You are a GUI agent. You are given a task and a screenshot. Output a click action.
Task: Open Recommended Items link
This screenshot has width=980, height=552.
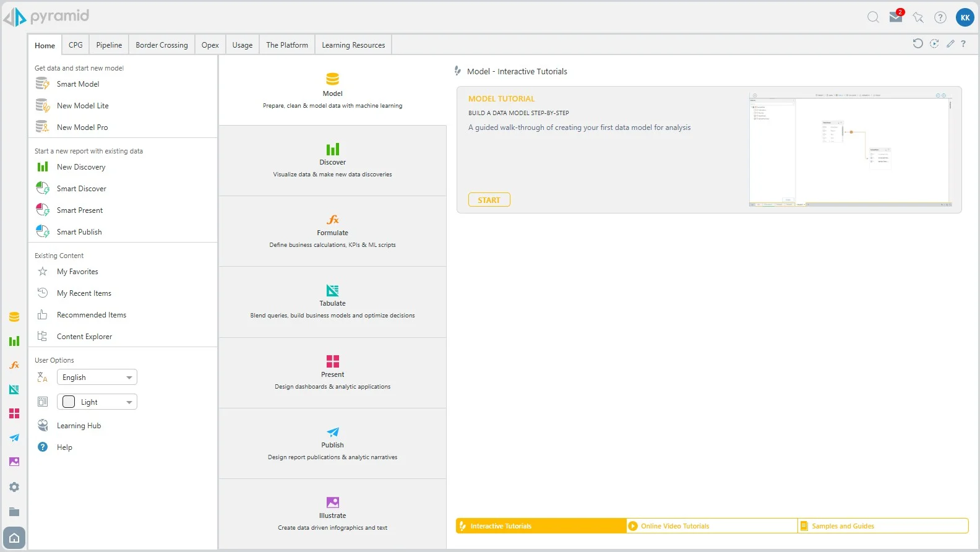click(x=92, y=314)
